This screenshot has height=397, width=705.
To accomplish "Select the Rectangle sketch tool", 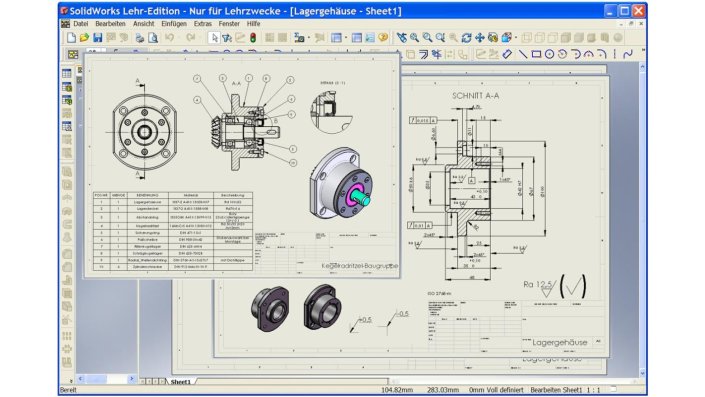I will click(x=536, y=54).
